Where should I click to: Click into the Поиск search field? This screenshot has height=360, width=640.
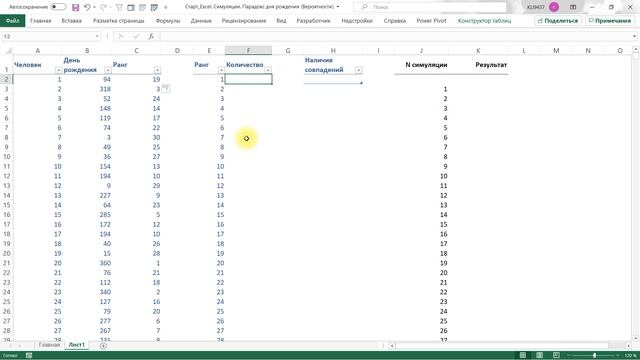point(430,7)
